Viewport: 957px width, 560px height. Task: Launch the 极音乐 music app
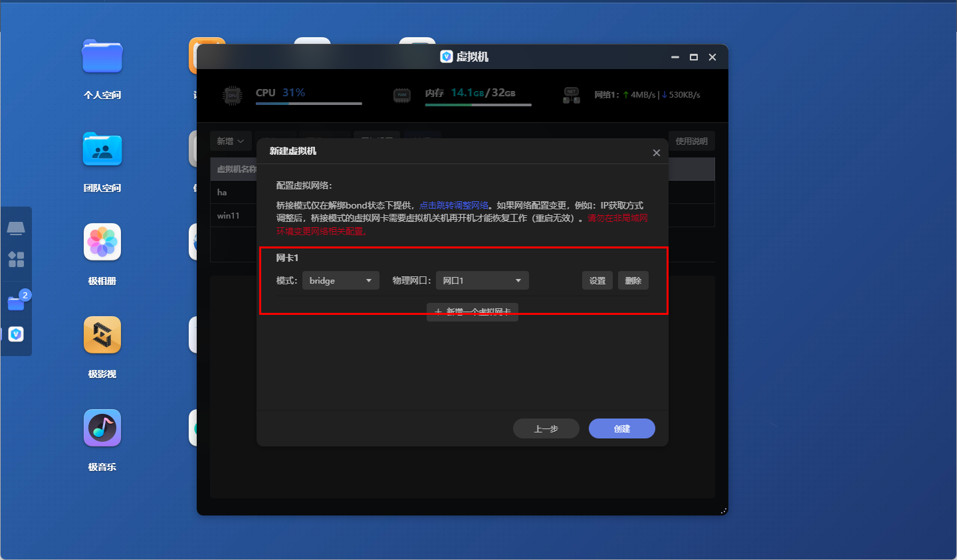(102, 428)
